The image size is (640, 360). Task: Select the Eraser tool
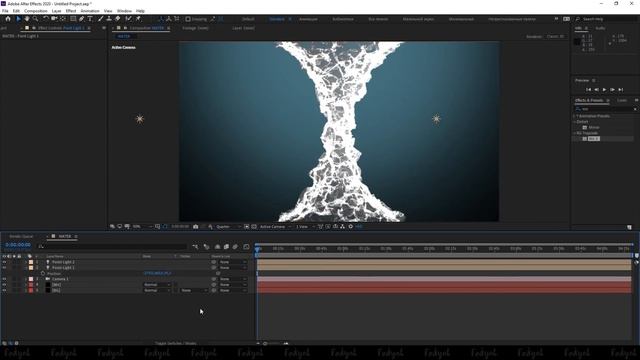[118, 19]
